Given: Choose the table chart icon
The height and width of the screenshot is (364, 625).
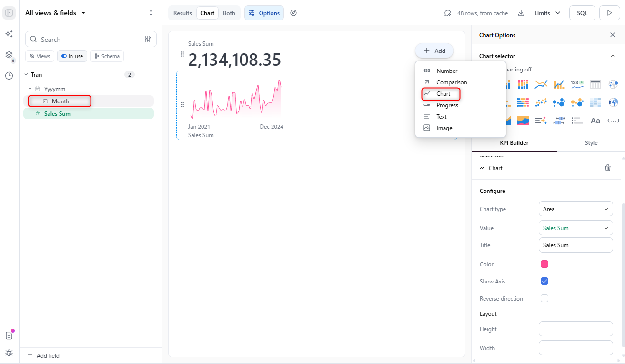Looking at the screenshot, I should pyautogui.click(x=595, y=84).
